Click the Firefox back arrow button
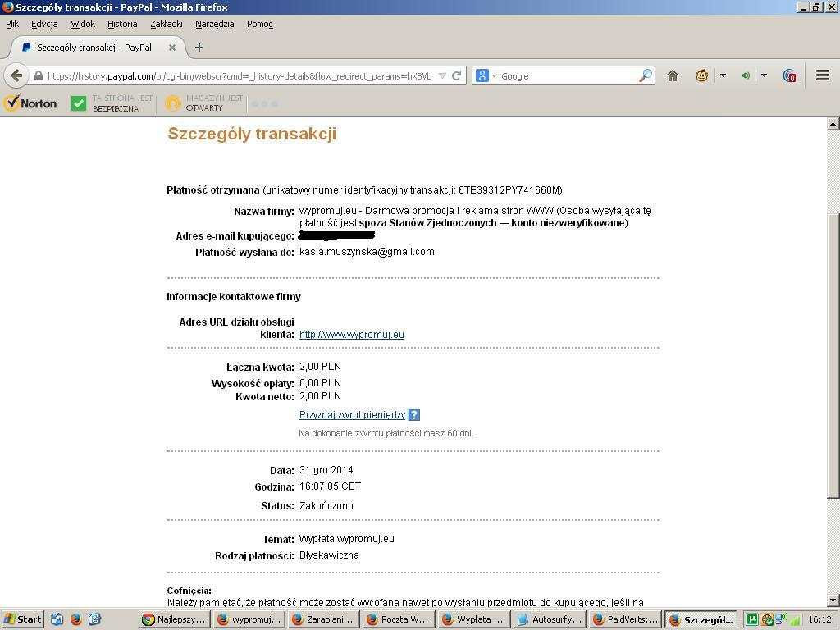This screenshot has height=630, width=840. pyautogui.click(x=16, y=75)
